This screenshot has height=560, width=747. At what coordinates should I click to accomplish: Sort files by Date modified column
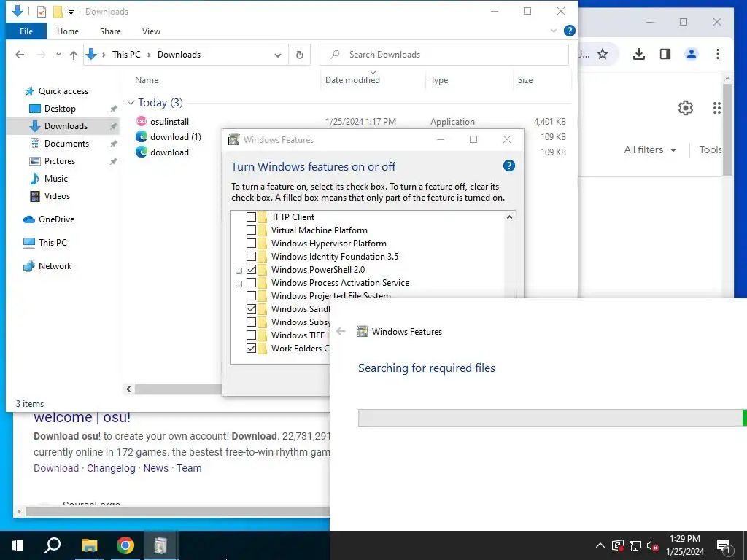point(352,80)
